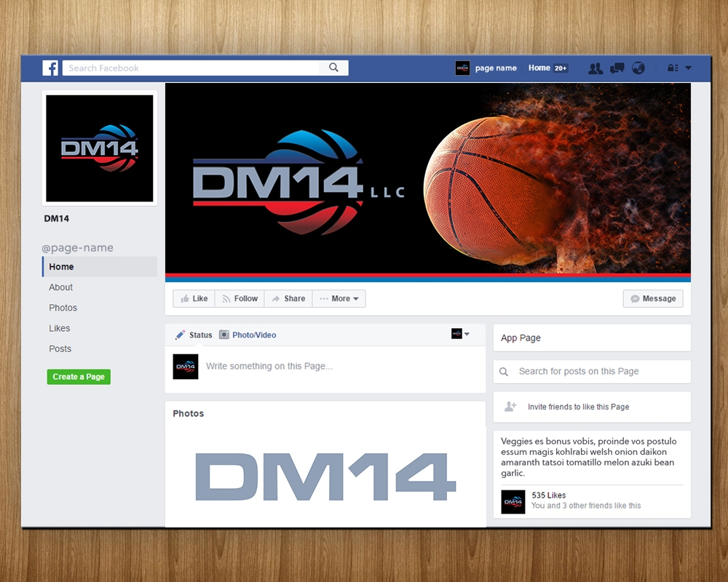Click the Facebook logo icon
The height and width of the screenshot is (582, 728).
tap(50, 68)
